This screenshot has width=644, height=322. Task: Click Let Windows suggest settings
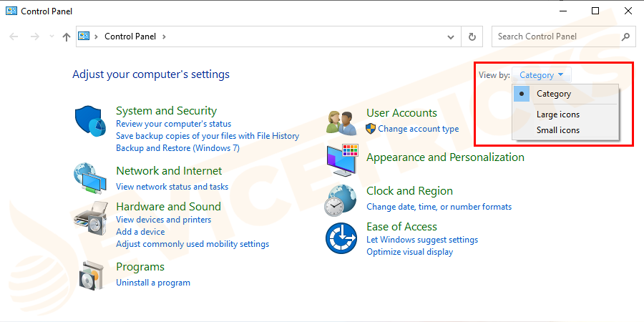point(422,240)
